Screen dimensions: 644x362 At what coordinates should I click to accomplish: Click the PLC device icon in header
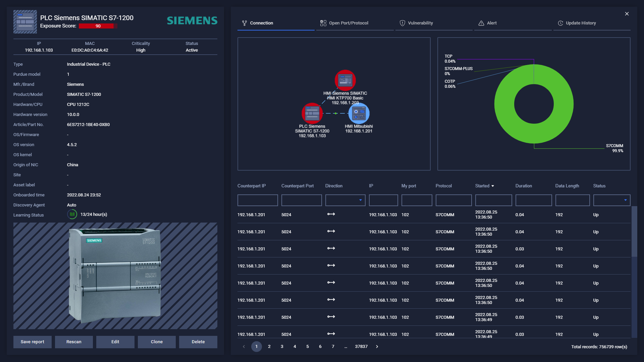coord(25,22)
